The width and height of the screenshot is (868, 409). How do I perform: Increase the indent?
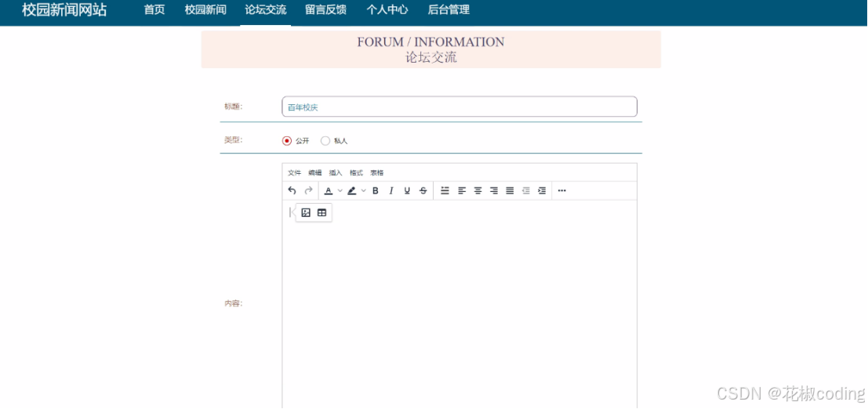[x=542, y=190]
